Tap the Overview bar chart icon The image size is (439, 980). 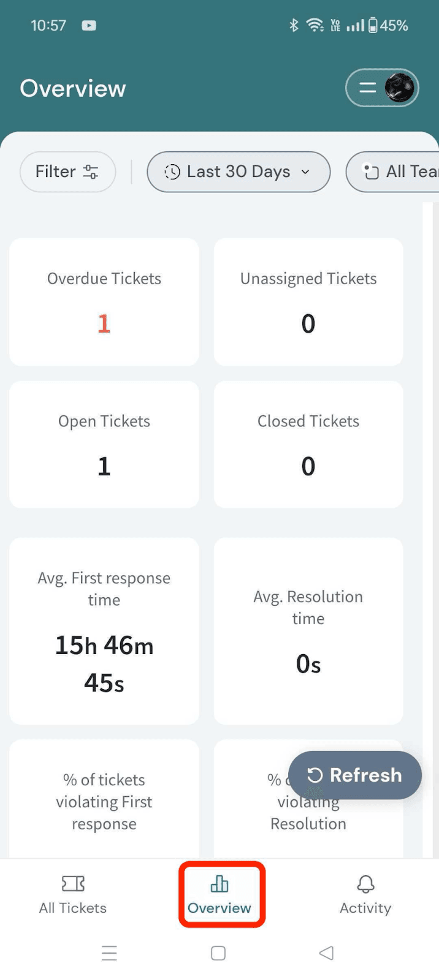(x=219, y=883)
